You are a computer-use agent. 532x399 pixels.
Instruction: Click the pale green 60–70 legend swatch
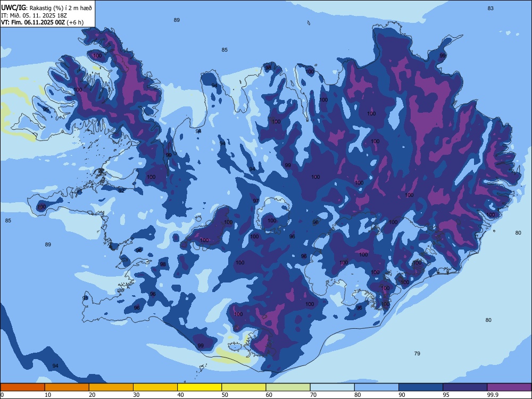288,387
